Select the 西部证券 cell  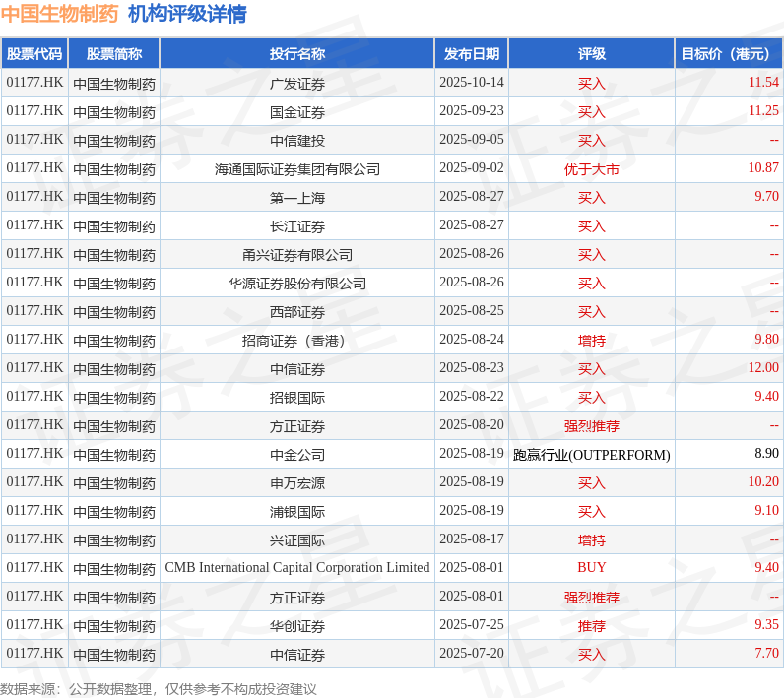[x=297, y=311]
